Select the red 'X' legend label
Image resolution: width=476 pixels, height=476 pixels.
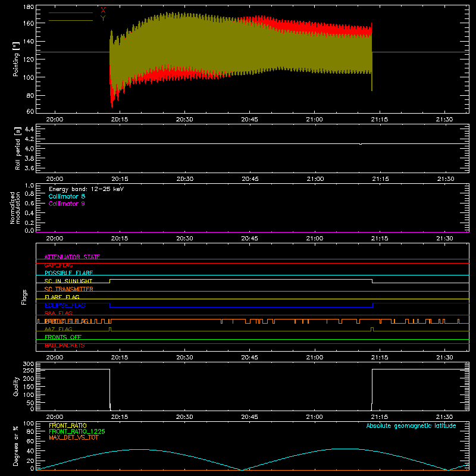click(x=103, y=11)
